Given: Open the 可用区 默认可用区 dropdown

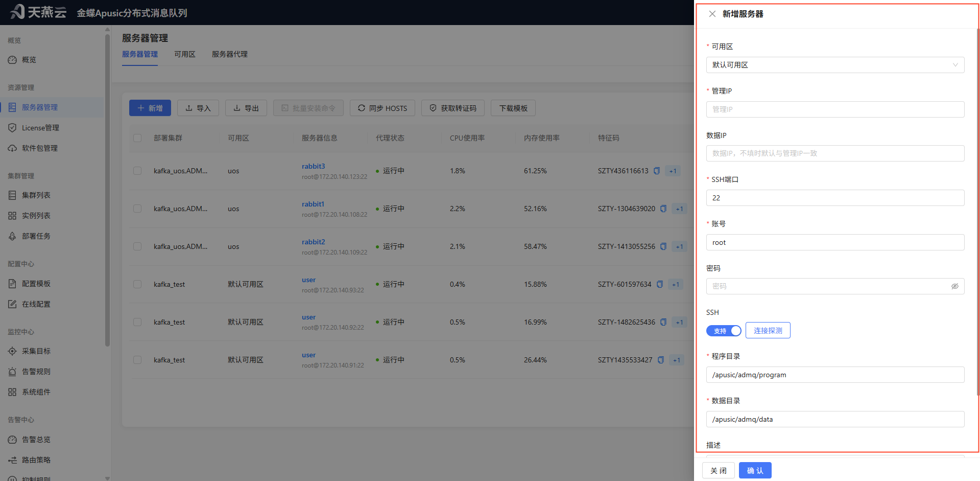Looking at the screenshot, I should (x=835, y=65).
